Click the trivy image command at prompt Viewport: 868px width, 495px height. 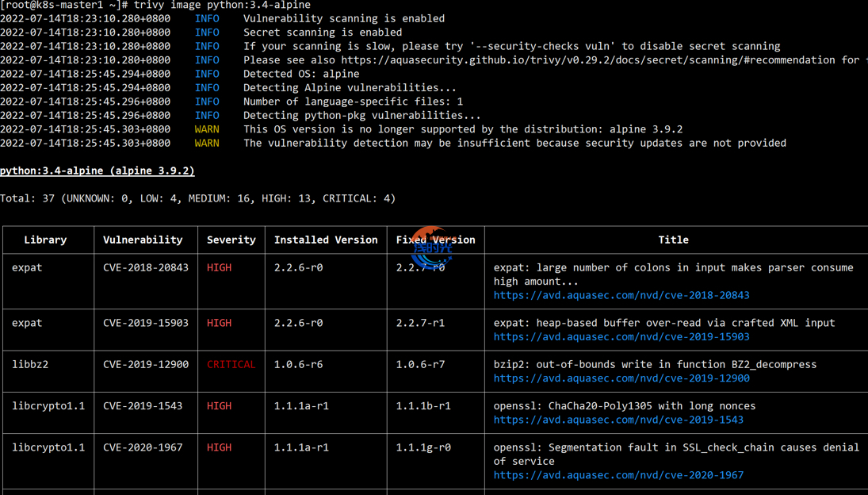pos(222,5)
